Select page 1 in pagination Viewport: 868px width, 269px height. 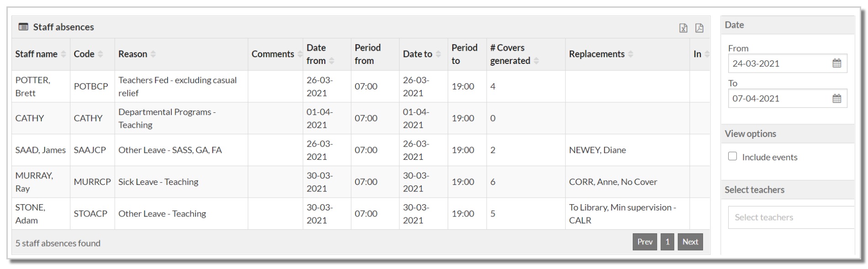667,242
